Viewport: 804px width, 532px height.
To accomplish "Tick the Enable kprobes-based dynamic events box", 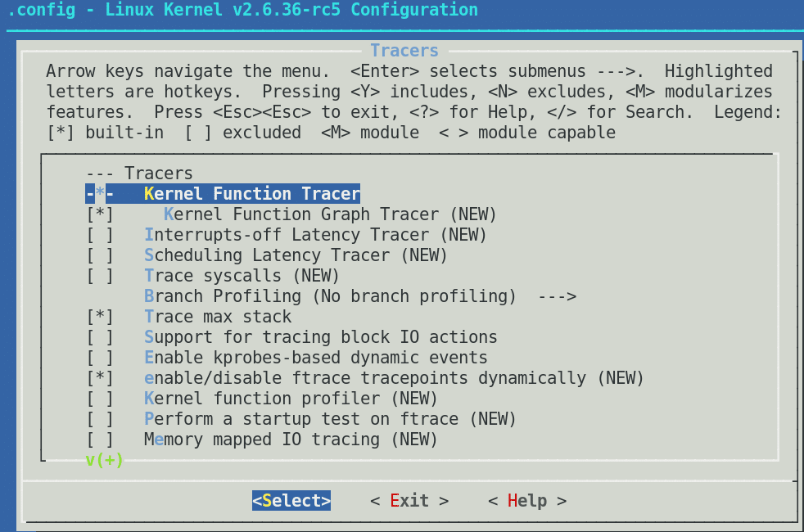I will 100,358.
